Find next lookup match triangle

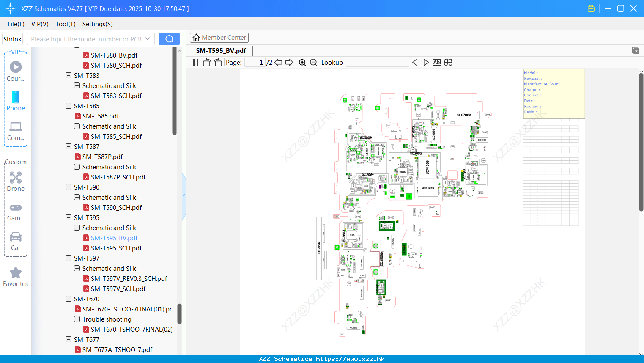(x=426, y=62)
